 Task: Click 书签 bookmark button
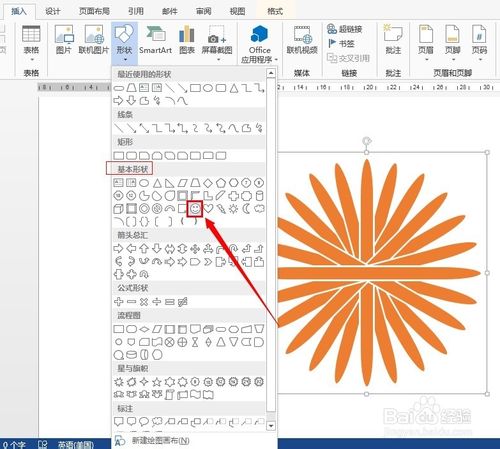point(341,43)
